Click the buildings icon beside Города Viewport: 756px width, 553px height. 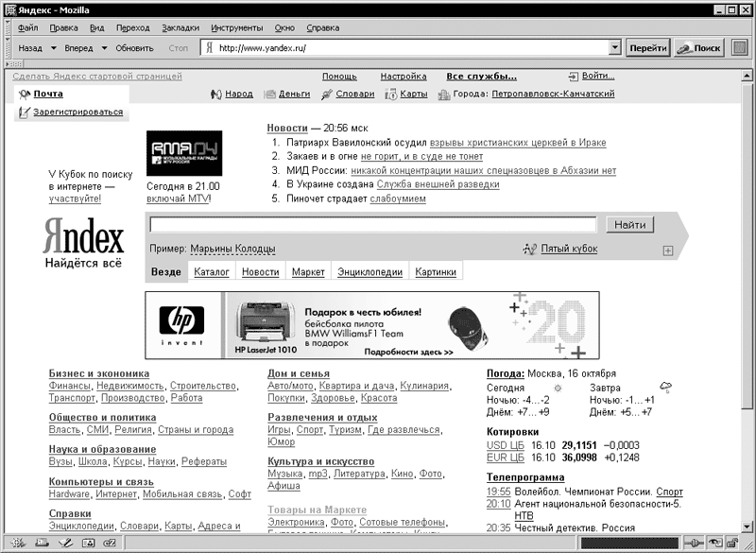444,95
